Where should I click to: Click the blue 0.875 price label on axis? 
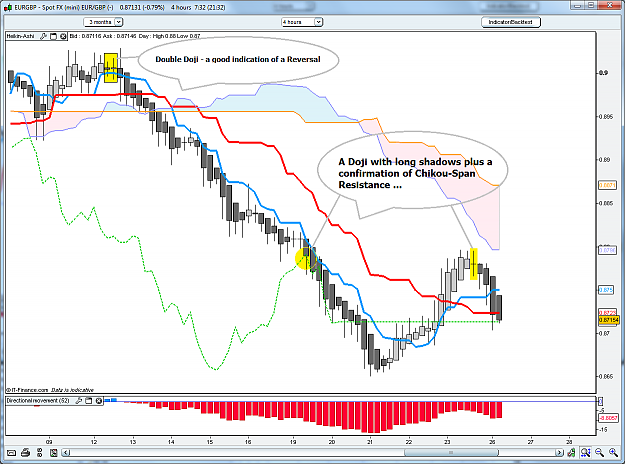coord(606,290)
